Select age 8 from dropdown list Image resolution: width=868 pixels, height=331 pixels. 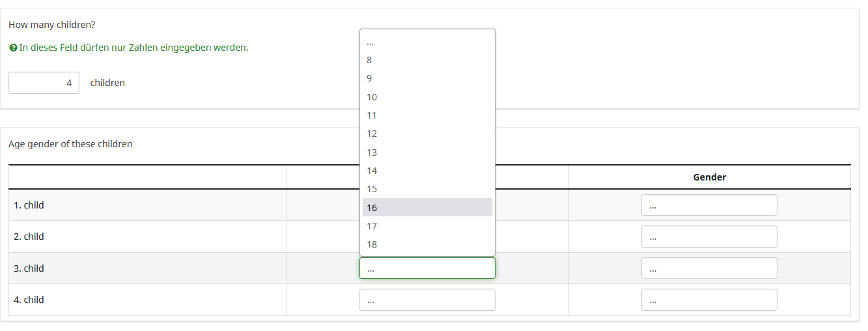tap(427, 60)
